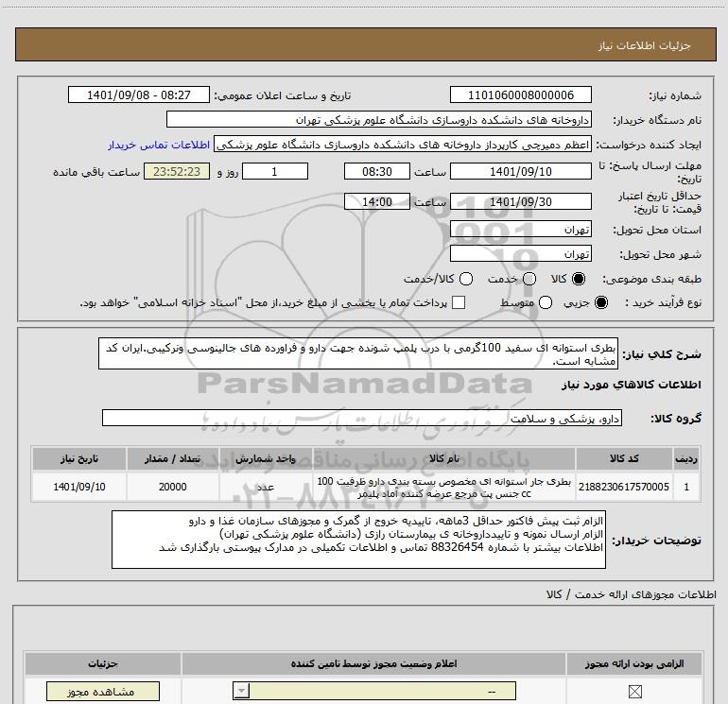Click the goods group دارو، پزشکی و سلامت field
This screenshot has width=728, height=704.
click(x=362, y=418)
